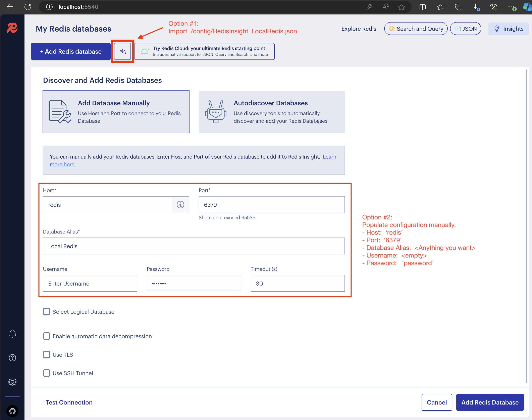532x420 pixels.
Task: Select the Autodiscover Databases card
Action: [x=272, y=112]
